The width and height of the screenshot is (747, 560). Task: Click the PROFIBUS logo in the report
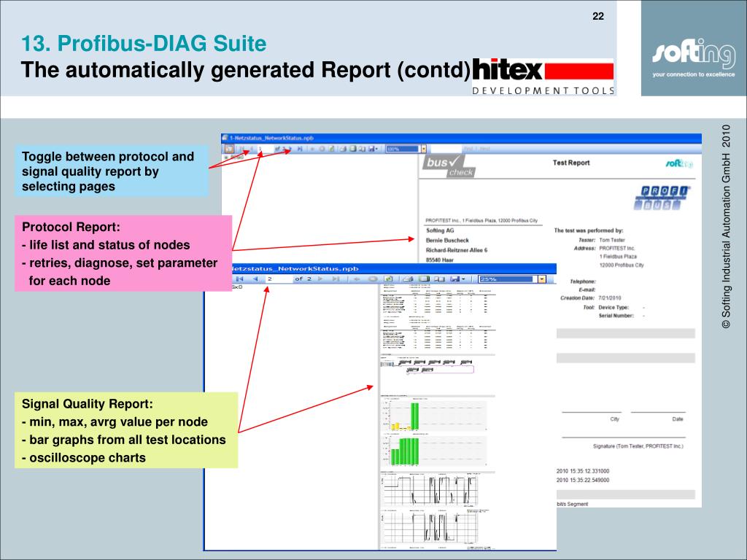click(662, 198)
